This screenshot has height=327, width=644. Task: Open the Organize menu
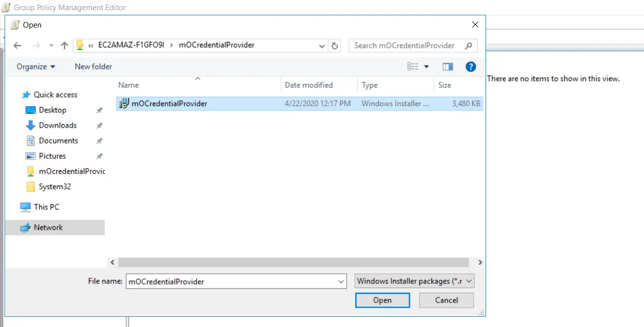point(36,66)
